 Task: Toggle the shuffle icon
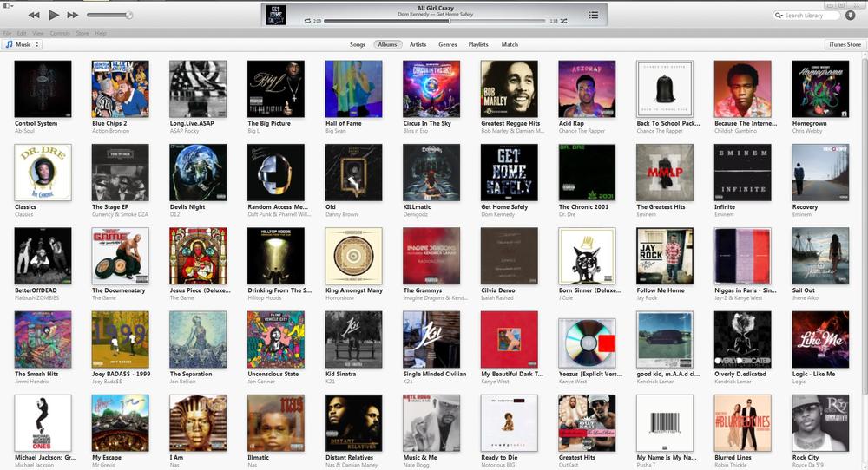point(563,21)
